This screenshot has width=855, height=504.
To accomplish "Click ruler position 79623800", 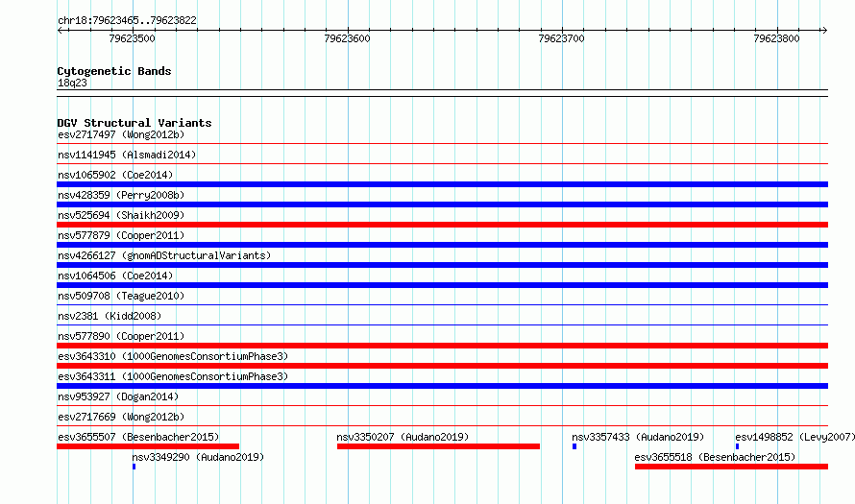I will pyautogui.click(x=776, y=38).
